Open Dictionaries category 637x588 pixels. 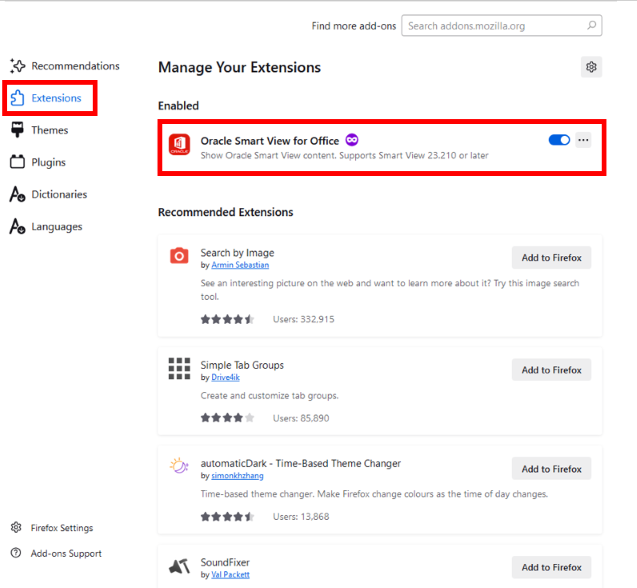tap(48, 194)
